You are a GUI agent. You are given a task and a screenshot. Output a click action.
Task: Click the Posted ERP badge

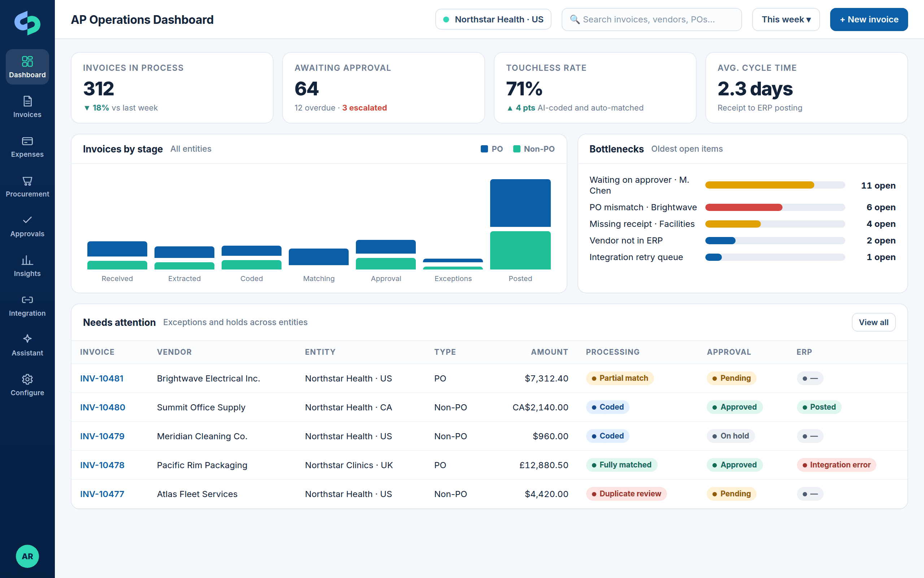tap(819, 407)
